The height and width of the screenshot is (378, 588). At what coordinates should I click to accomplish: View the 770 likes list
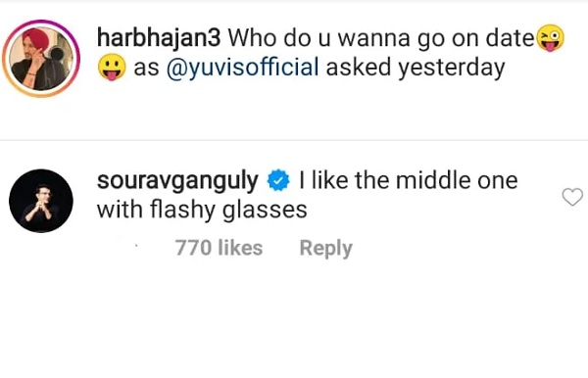click(219, 248)
